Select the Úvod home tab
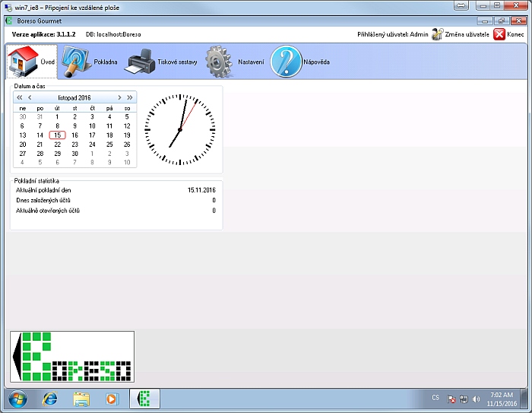This screenshot has width=532, height=413. [31, 62]
